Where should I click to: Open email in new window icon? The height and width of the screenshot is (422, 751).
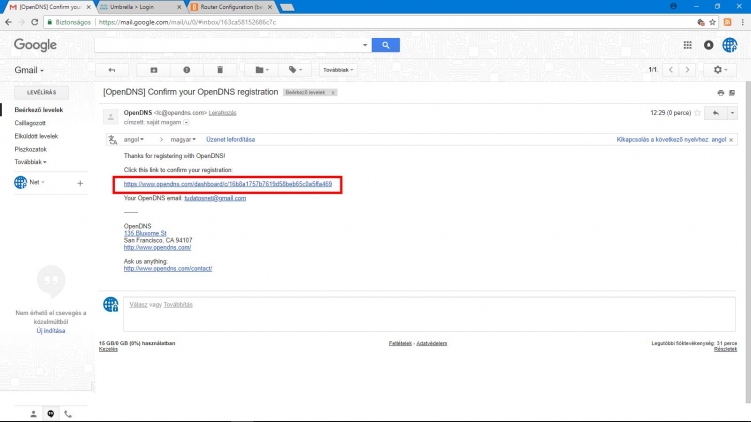(x=732, y=93)
